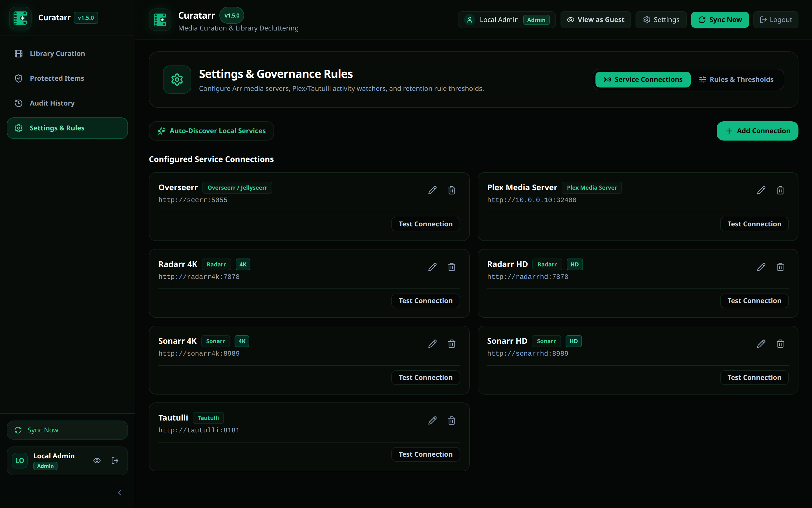812x508 pixels.
Task: Edit the Overseerr connection
Action: click(432, 190)
